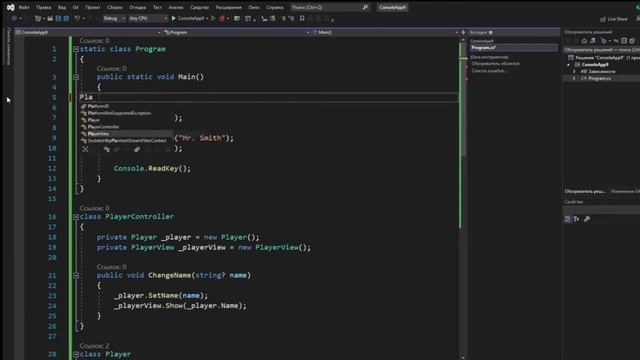Start debugging with green play icon
Screen dimensions: 640x360
(x=173, y=18)
